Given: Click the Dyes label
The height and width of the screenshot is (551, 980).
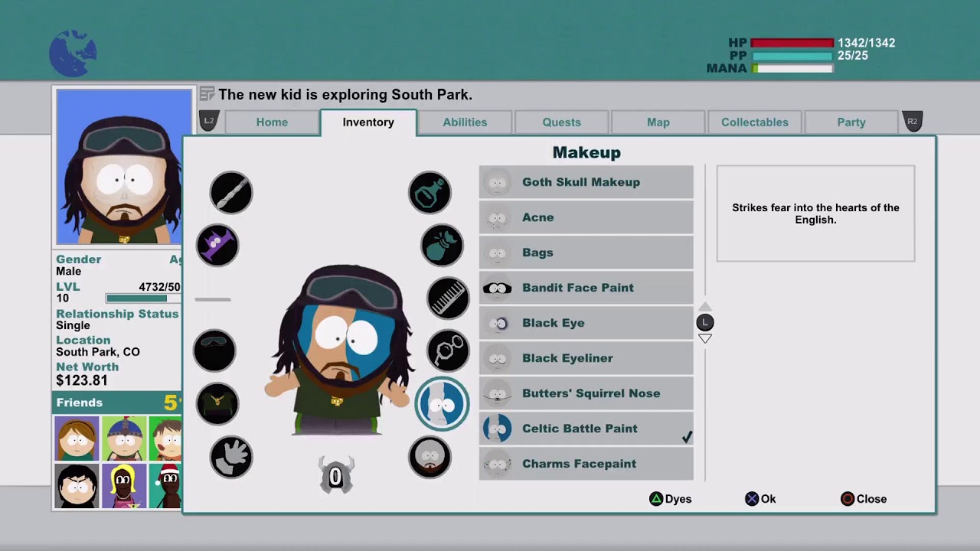Looking at the screenshot, I should coord(678,499).
